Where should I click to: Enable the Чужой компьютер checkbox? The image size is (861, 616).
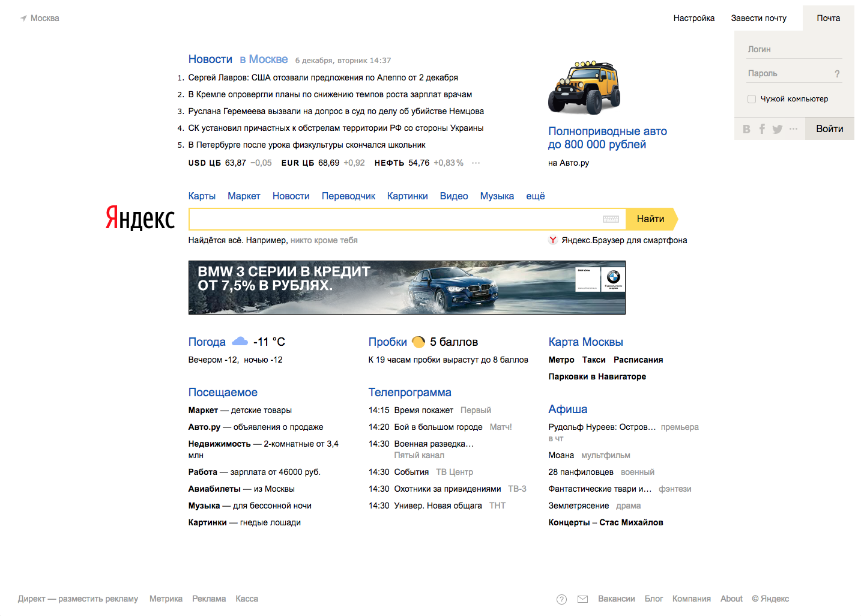752,99
